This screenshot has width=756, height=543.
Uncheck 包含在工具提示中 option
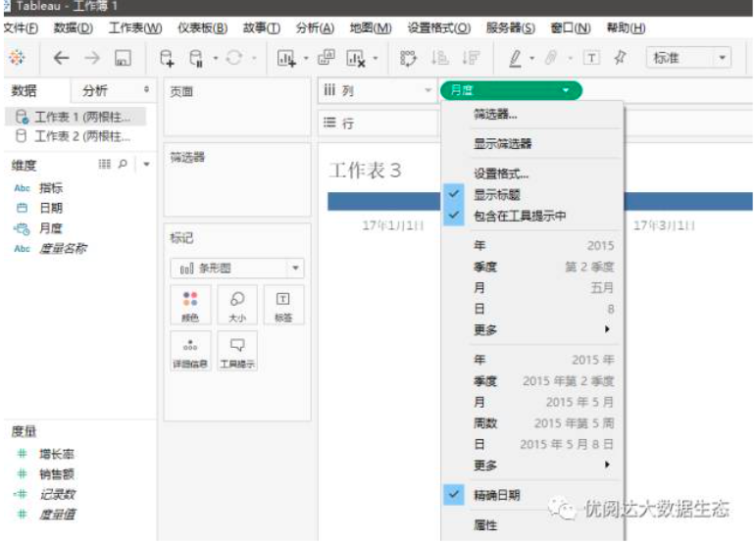pyautogui.click(x=519, y=215)
